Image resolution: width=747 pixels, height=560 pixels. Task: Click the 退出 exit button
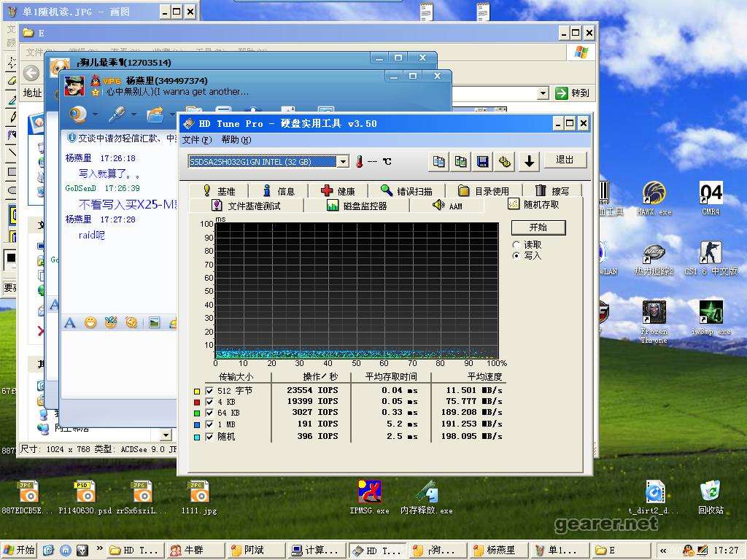[x=565, y=160]
